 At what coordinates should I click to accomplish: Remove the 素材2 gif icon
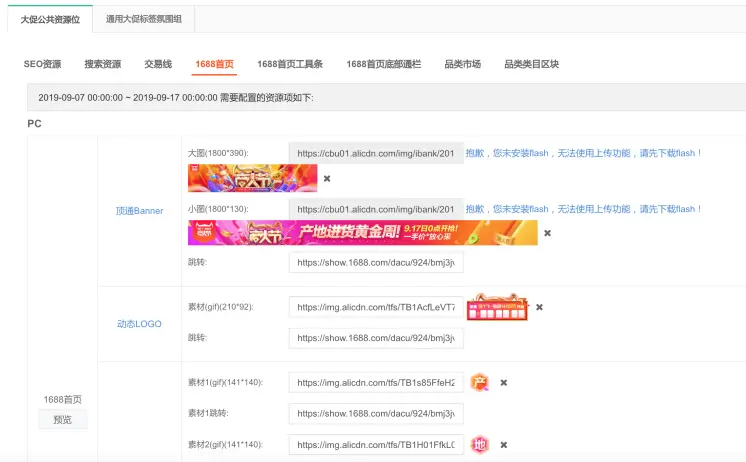pos(504,445)
